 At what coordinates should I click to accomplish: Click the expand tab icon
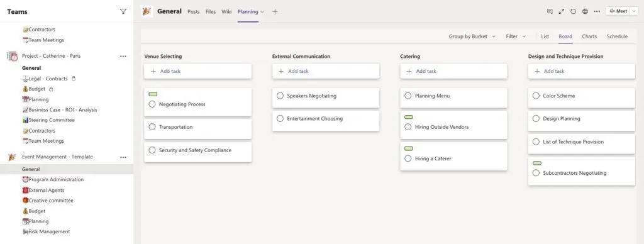(x=562, y=11)
